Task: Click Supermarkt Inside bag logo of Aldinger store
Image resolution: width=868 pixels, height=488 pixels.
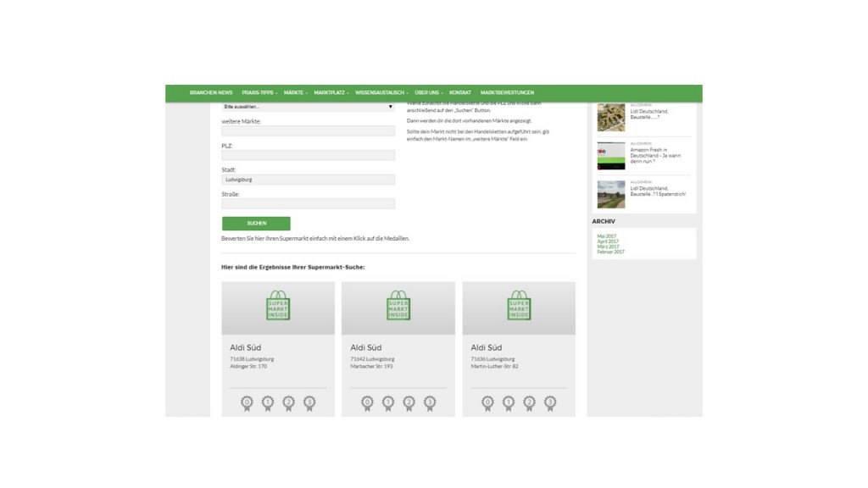Action: coord(278,306)
